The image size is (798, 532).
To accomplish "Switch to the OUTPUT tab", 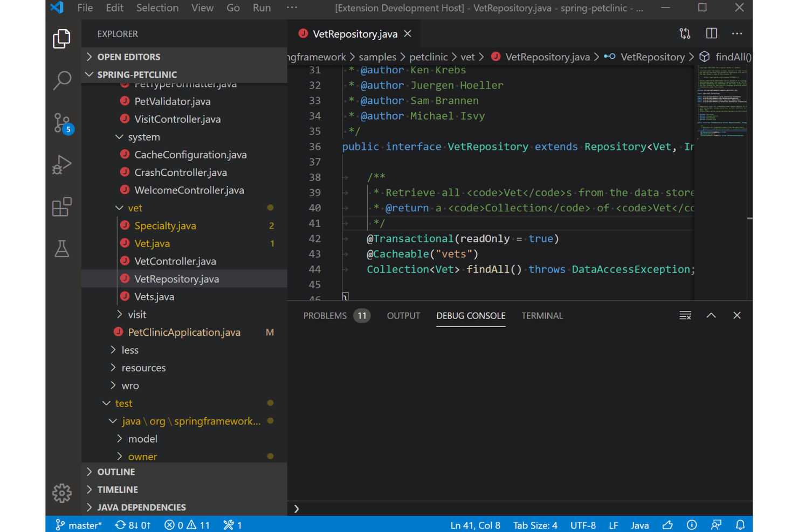I will (403, 316).
